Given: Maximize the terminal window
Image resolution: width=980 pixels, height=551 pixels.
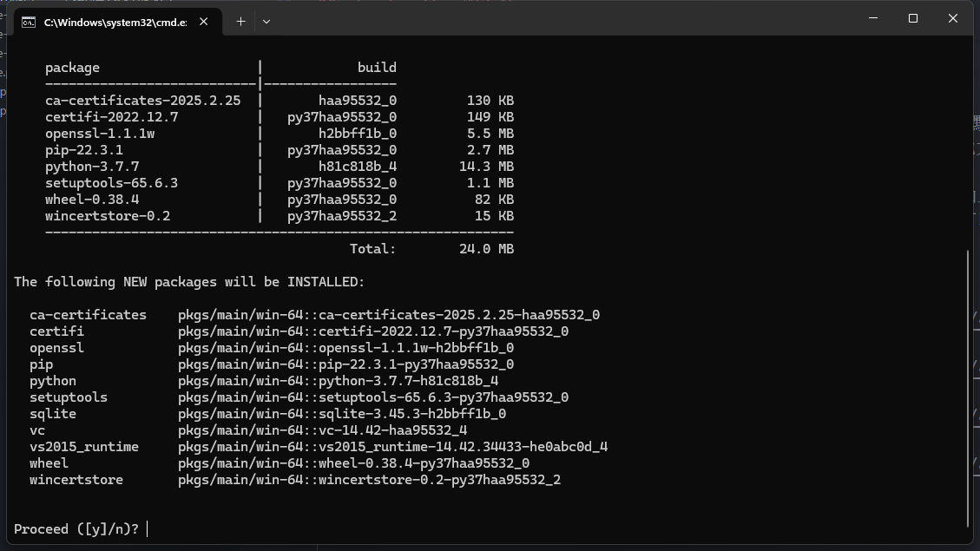Looking at the screenshot, I should [x=913, y=19].
